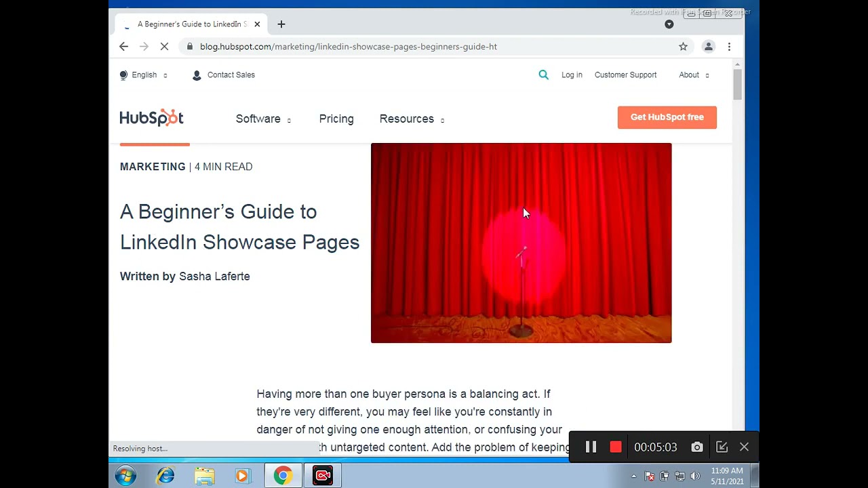The height and width of the screenshot is (488, 868).
Task: Open the HubSpot site search magnifier
Action: pyautogui.click(x=543, y=75)
